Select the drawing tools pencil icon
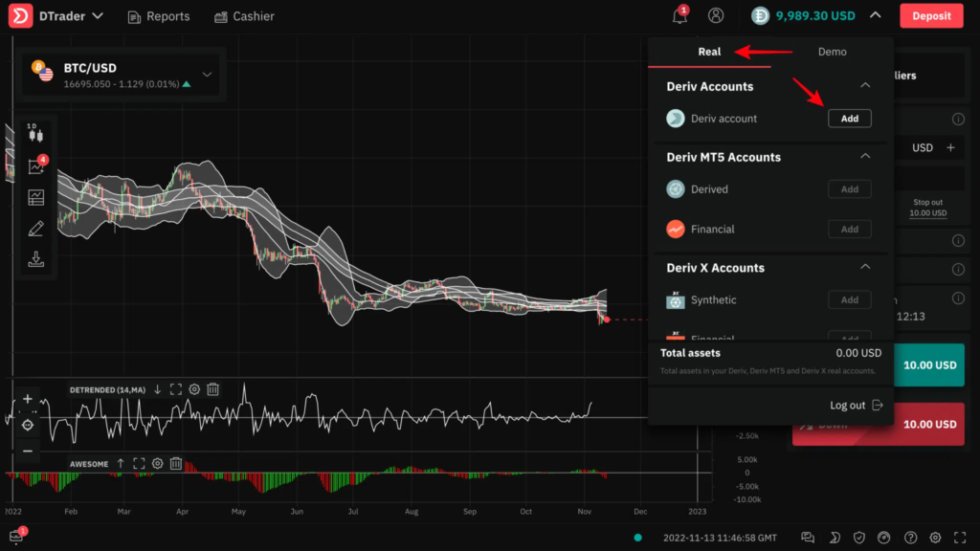This screenshot has height=551, width=980. point(36,229)
